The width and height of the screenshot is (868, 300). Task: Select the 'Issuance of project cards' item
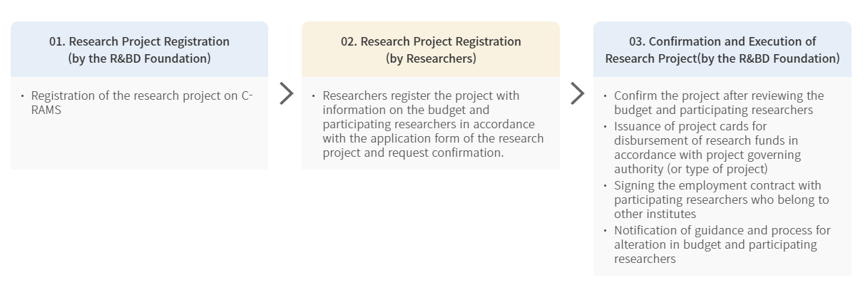[706, 148]
